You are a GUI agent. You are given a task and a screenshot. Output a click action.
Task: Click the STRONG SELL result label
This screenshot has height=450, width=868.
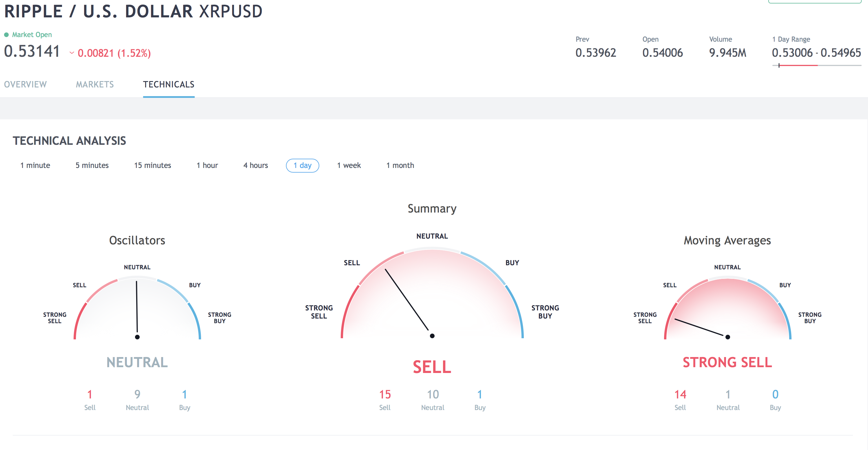click(727, 363)
